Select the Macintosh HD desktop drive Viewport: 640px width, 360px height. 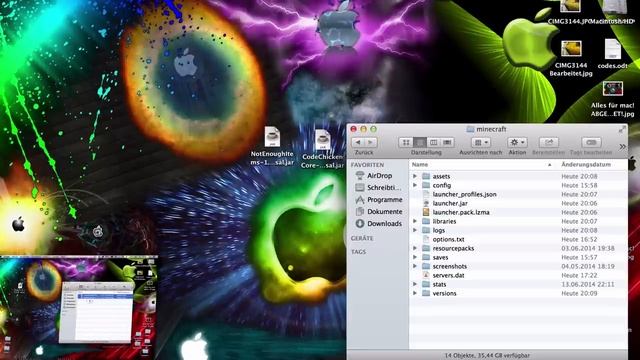614,12
